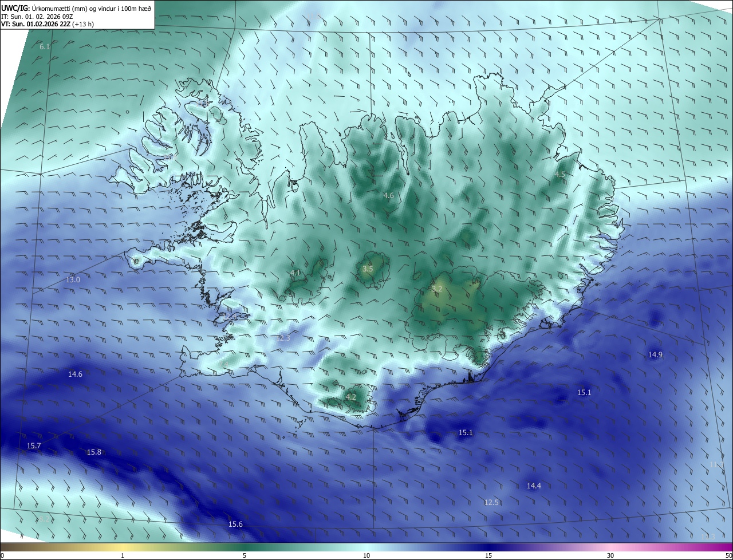Viewport: 733px width, 560px height.
Task: Click the 12.5 value label
Action: (x=491, y=503)
